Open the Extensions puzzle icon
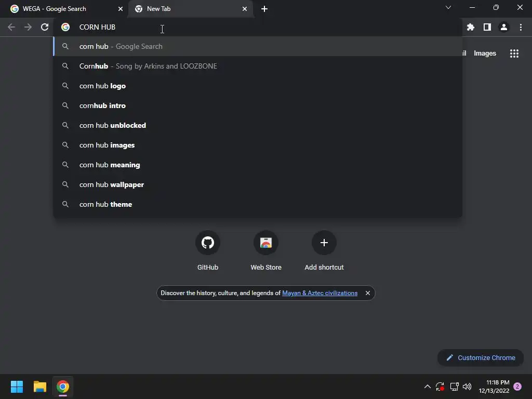532x399 pixels. (x=471, y=27)
